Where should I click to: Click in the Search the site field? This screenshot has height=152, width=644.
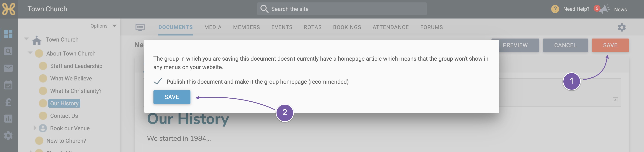click(x=342, y=9)
